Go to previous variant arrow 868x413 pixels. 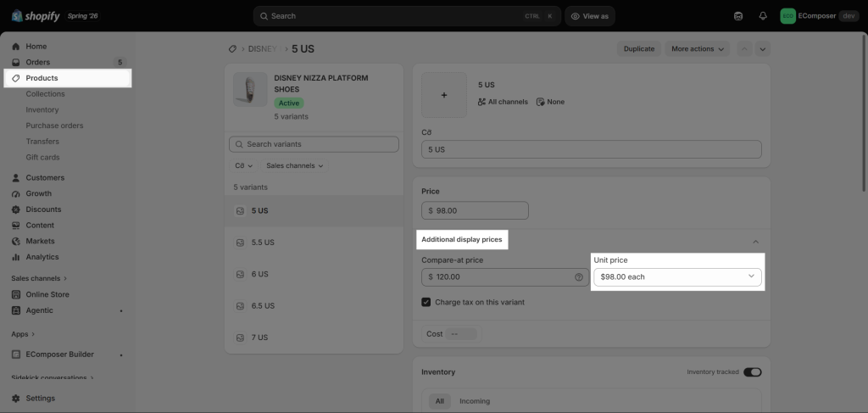744,48
